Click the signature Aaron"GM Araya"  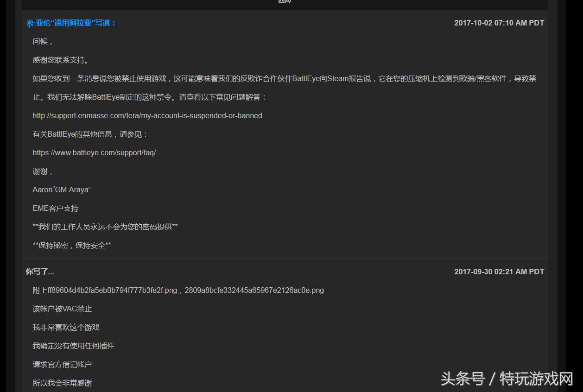point(61,190)
